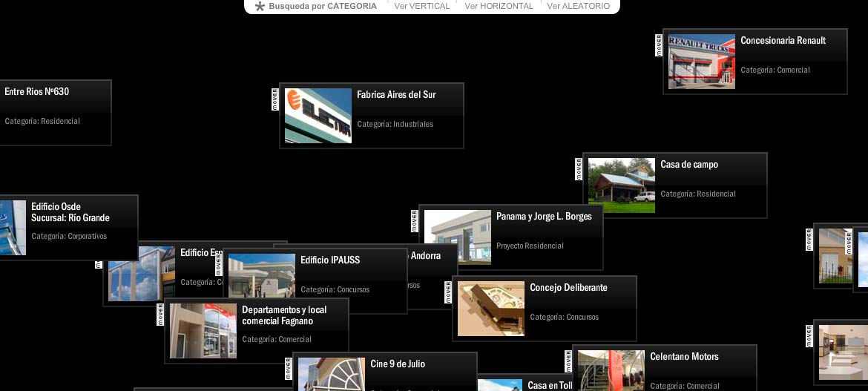Viewport: 868px width, 391px height.
Task: Click mover handle on Cine 9 de Julio card
Action: (289, 368)
